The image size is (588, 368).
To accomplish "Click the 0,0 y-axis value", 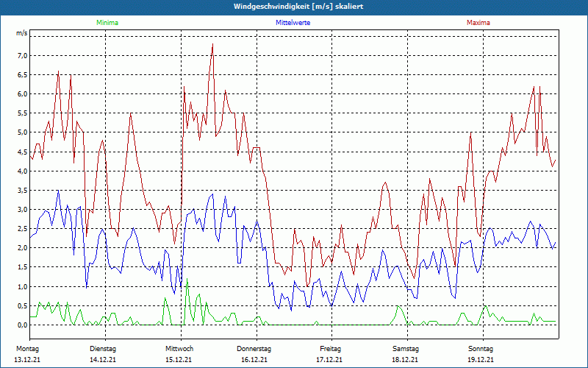I will point(23,325).
